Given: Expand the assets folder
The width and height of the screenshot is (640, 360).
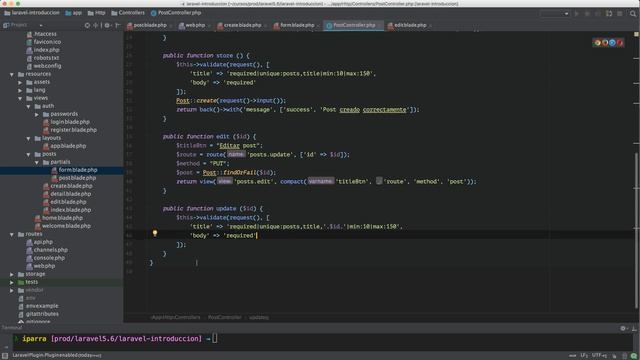Looking at the screenshot, I should (x=20, y=82).
